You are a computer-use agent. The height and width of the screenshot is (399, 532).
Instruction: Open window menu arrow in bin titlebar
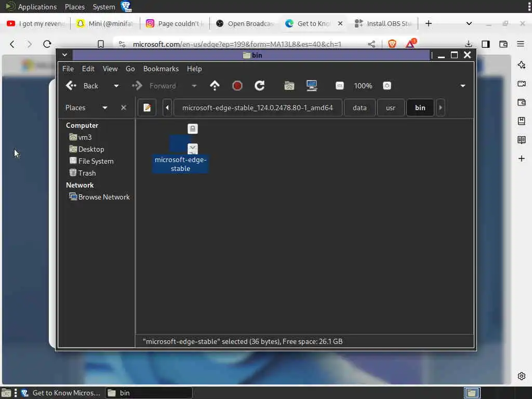click(x=64, y=55)
